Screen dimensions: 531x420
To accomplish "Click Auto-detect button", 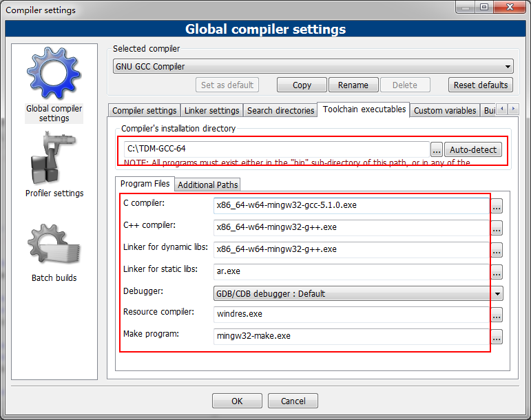I will point(472,149).
